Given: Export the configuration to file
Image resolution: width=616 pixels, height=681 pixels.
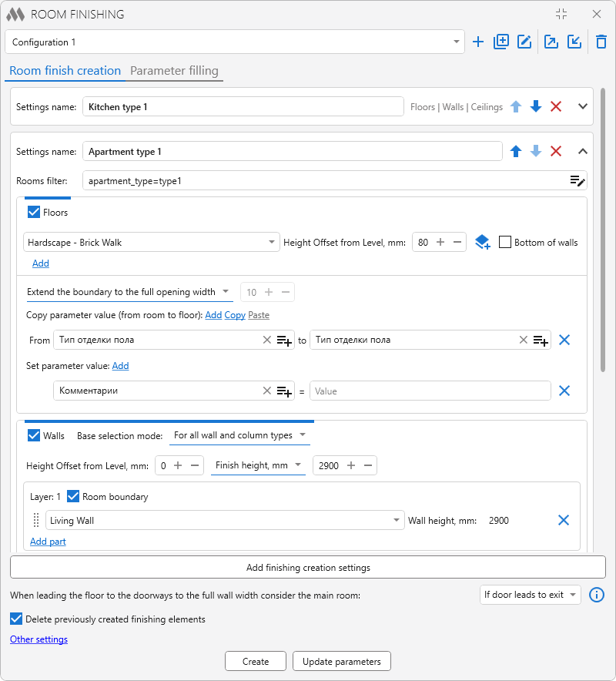Looking at the screenshot, I should 551,42.
